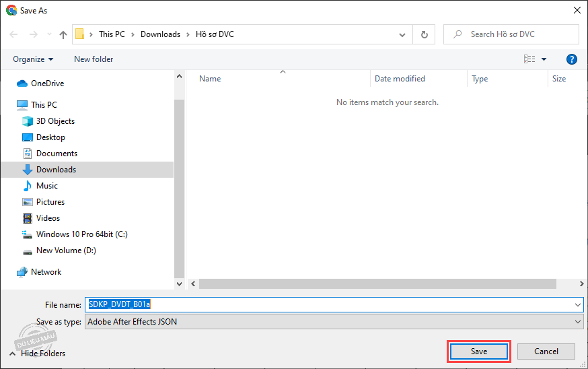
Task: Select Hồ sơ DVC in the address path
Action: pos(215,34)
